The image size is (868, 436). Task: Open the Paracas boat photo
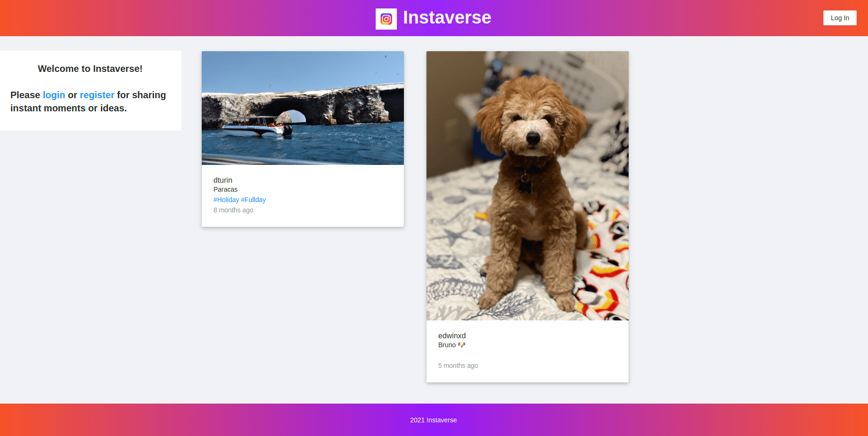coord(302,108)
